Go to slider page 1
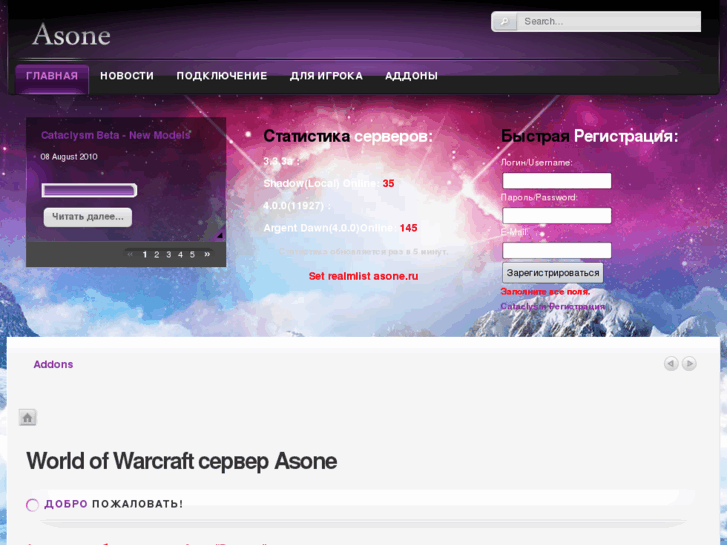 coord(145,255)
